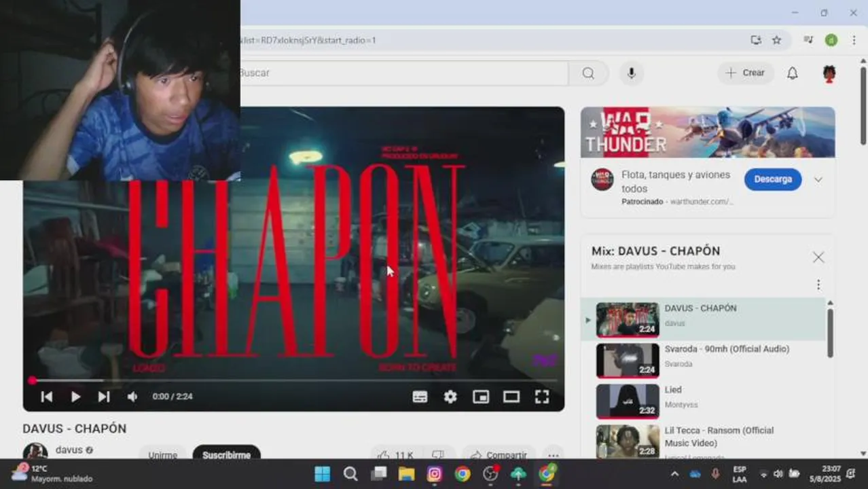Click the War Thunder ad banner
Screen dimensions: 868x489
click(708, 132)
